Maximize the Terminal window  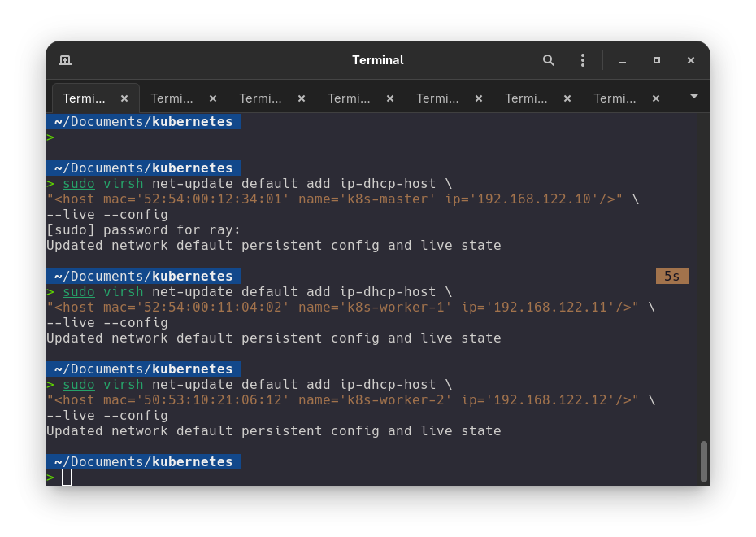click(657, 60)
